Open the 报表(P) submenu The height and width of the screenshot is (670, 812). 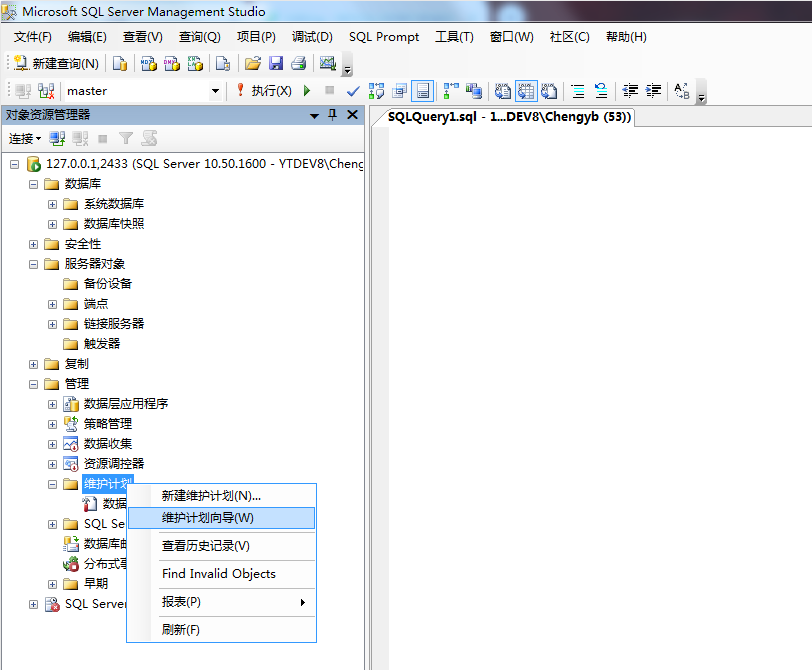222,602
